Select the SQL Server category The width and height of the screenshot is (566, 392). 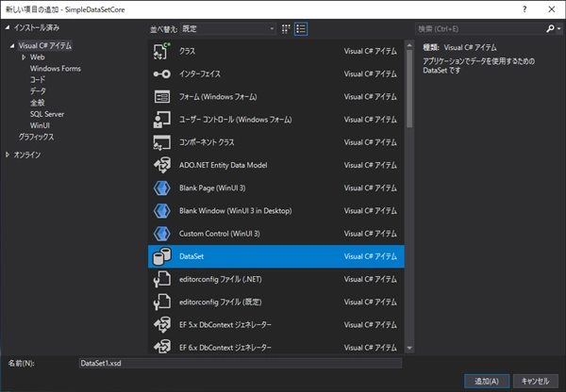(x=47, y=114)
